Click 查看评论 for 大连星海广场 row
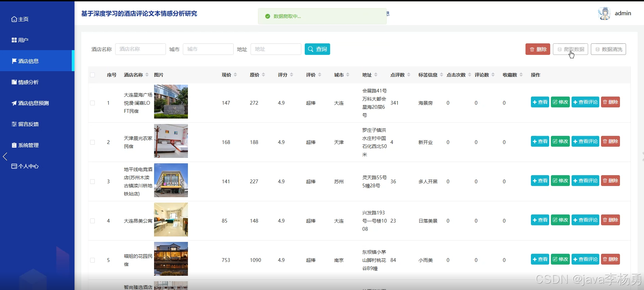The height and width of the screenshot is (290, 644). click(x=585, y=102)
